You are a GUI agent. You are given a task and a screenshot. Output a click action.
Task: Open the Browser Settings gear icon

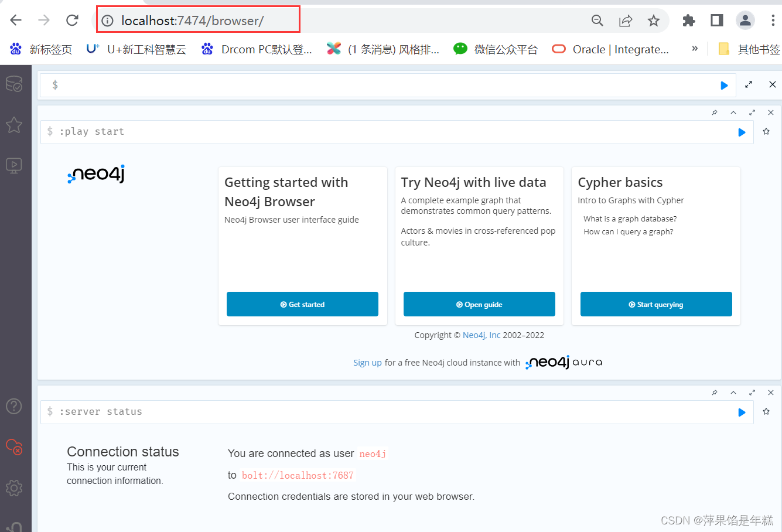click(x=14, y=487)
